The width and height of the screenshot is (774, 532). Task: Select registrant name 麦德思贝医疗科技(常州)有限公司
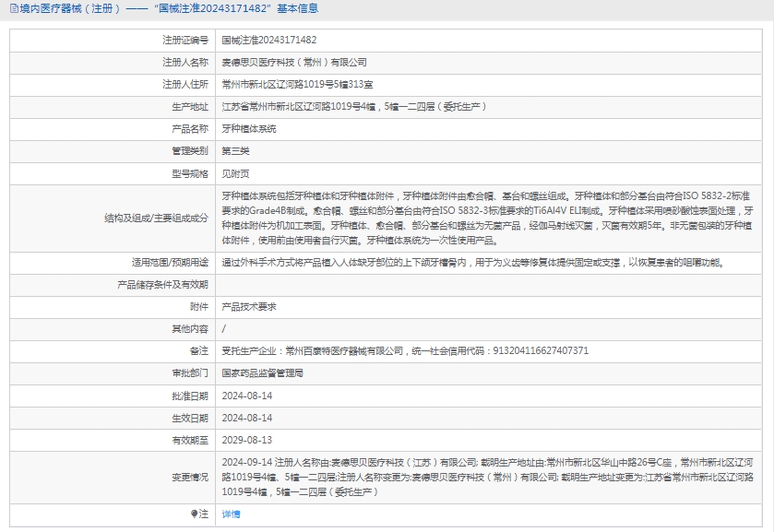tap(294, 63)
